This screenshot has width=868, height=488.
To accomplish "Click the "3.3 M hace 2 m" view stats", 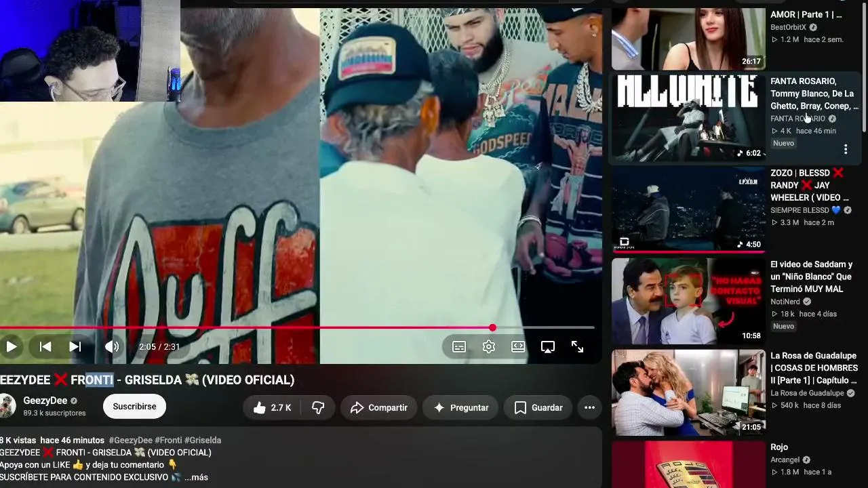I will tap(802, 222).
